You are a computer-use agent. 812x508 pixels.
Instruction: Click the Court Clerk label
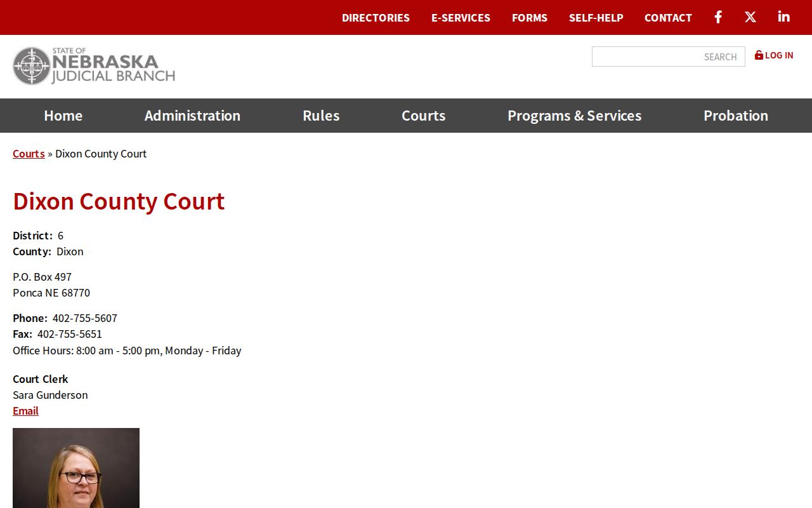41,379
